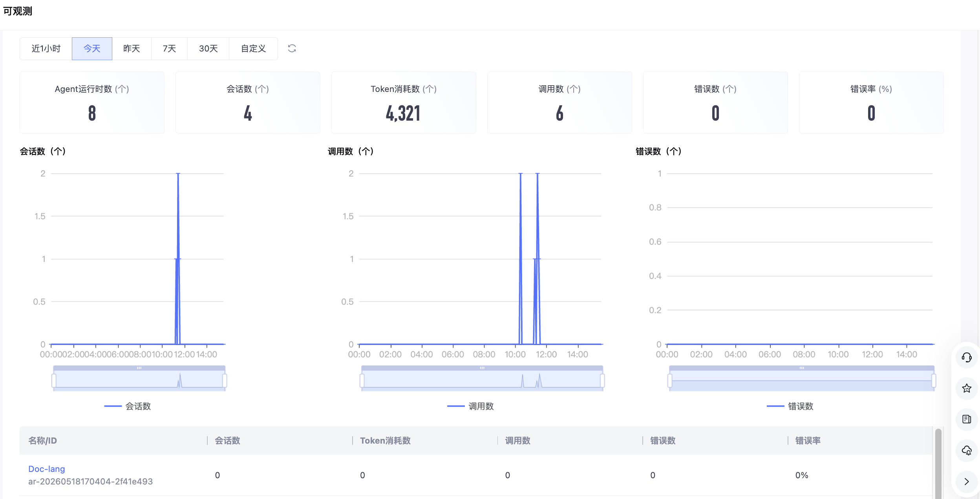Toggle the 调用数 legend series
Screen dimensions: 980x499
point(470,406)
